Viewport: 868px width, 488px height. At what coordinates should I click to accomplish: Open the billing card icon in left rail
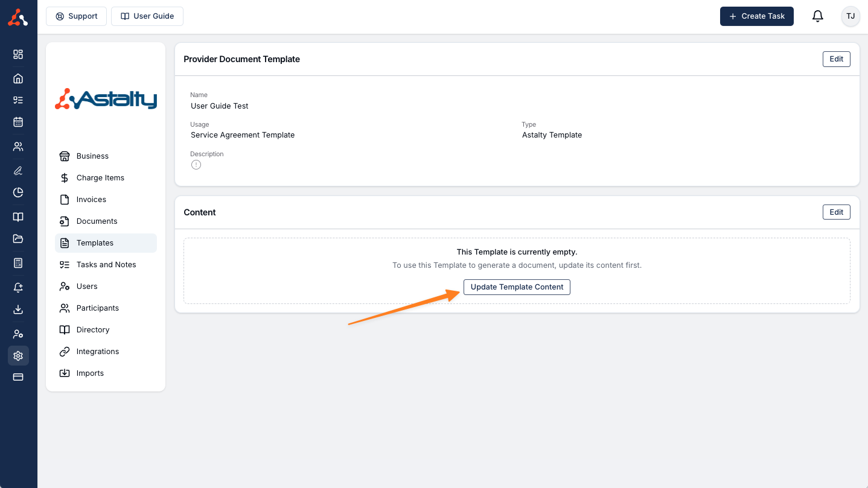tap(18, 377)
